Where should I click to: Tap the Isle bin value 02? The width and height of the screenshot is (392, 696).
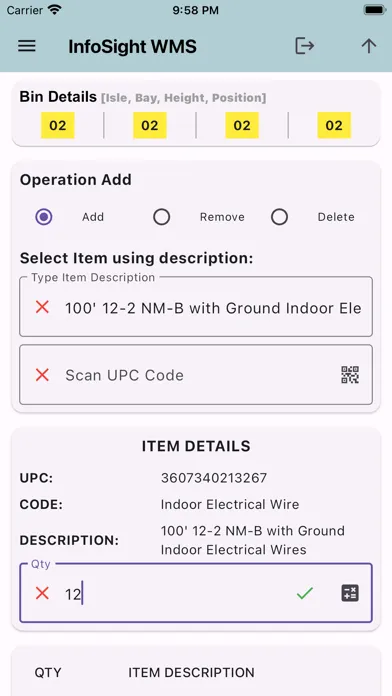pyautogui.click(x=58, y=125)
